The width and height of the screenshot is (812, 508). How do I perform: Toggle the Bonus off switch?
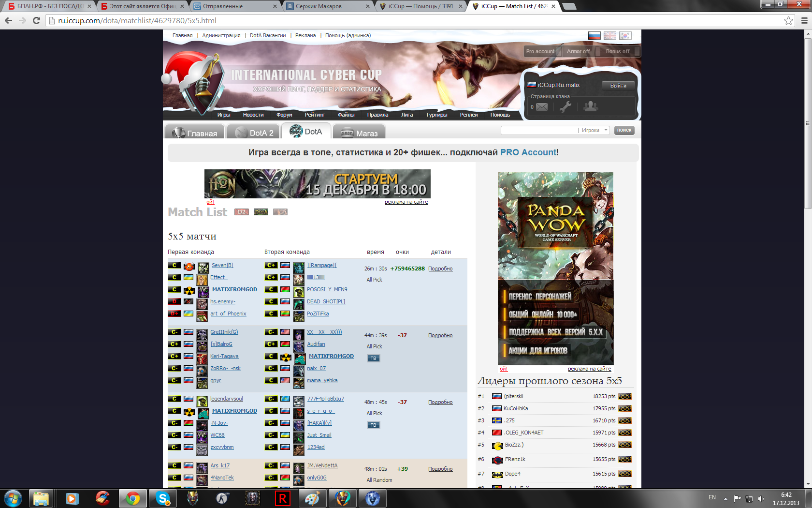click(622, 51)
